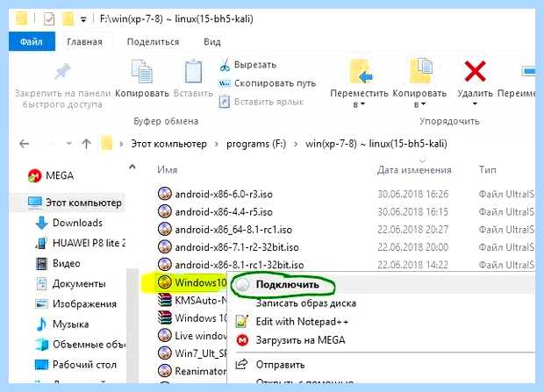Image resolution: width=544 pixels, height=392 pixels.
Task: Go back with the left arrow
Action: (25, 144)
